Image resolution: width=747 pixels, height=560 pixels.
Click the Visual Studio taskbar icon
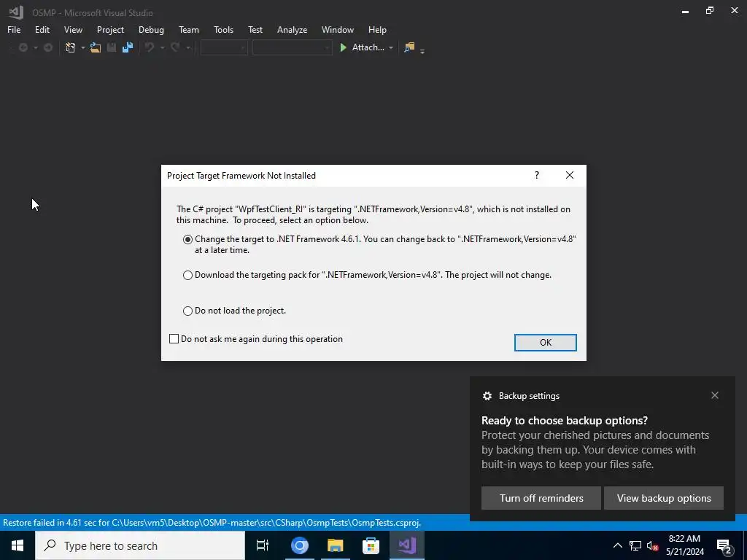407,545
